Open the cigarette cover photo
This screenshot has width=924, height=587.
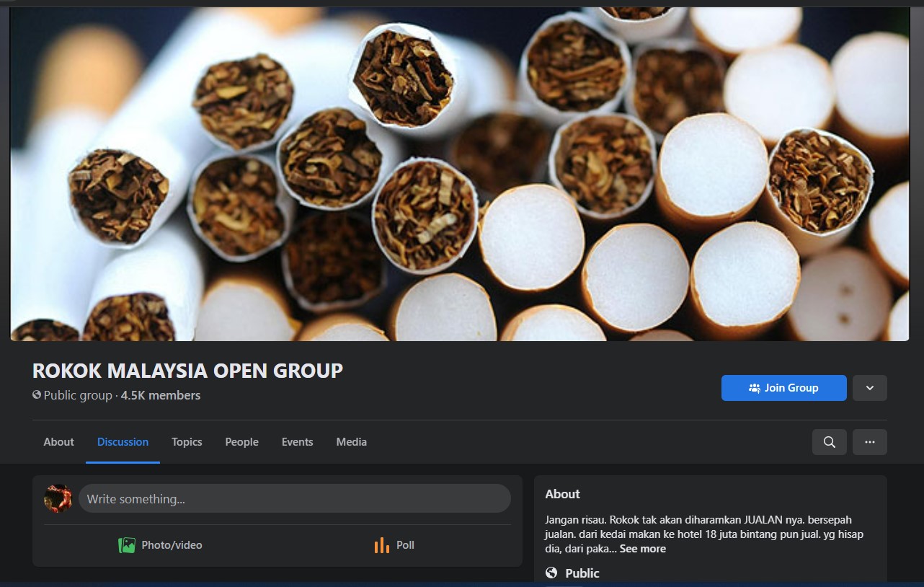(x=460, y=174)
